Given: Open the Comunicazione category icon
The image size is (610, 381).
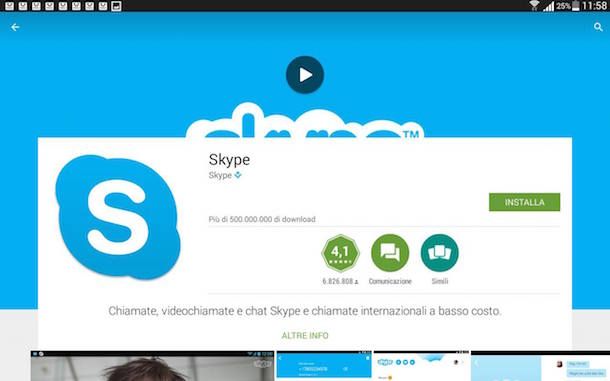Looking at the screenshot, I should pyautogui.click(x=390, y=253).
